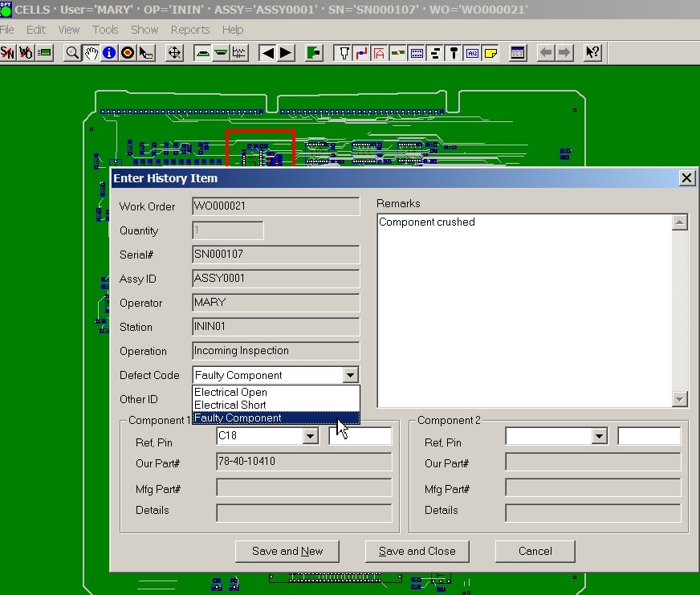Screen dimensions: 700x595
Task: Toggle the black stacked bars icon
Action: point(435,53)
